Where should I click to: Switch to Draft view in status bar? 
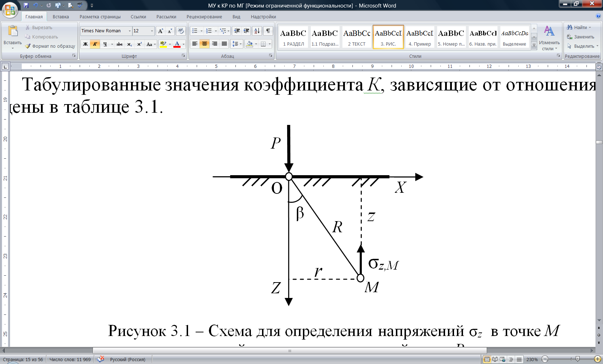tap(519, 359)
